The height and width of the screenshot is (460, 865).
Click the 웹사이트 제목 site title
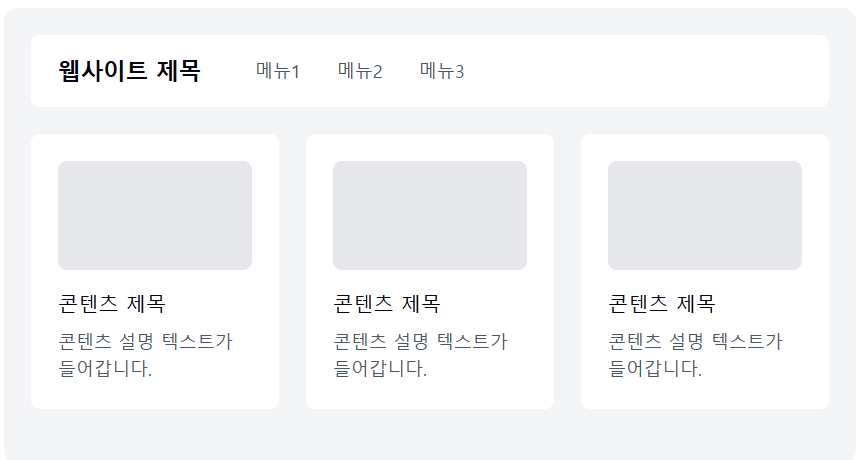129,71
